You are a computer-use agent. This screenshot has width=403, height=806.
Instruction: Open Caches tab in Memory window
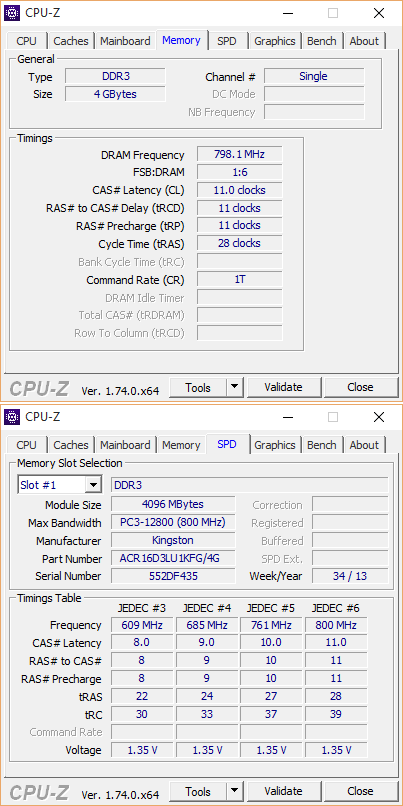tap(71, 41)
